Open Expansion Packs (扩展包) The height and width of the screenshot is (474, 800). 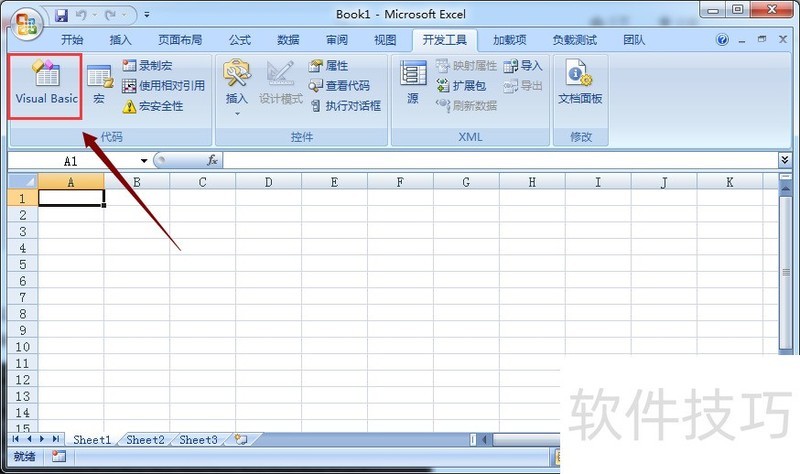pyautogui.click(x=461, y=86)
